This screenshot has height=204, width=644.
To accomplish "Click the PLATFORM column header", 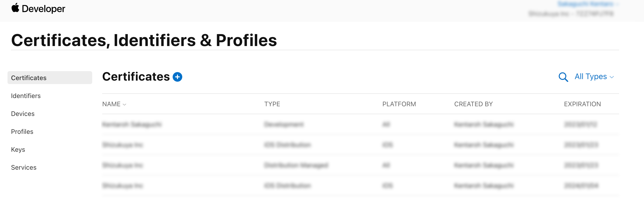I will (399, 104).
